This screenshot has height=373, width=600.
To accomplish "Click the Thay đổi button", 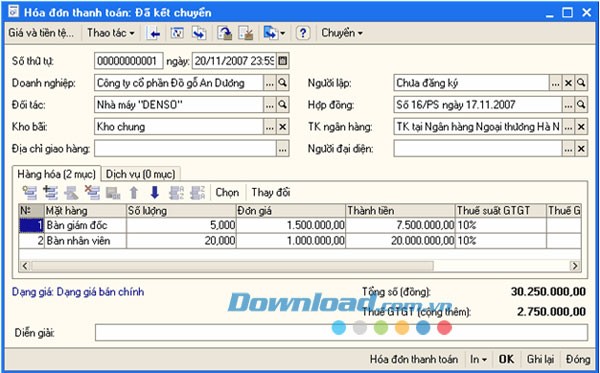I will pyautogui.click(x=271, y=192).
